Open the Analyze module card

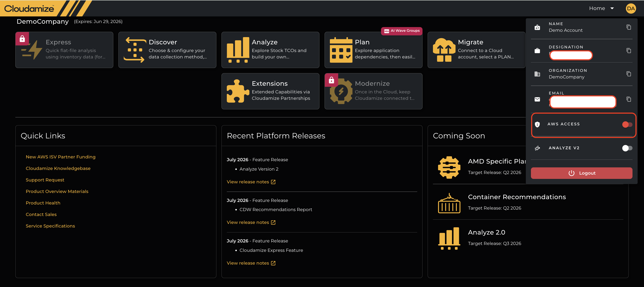pos(270,50)
